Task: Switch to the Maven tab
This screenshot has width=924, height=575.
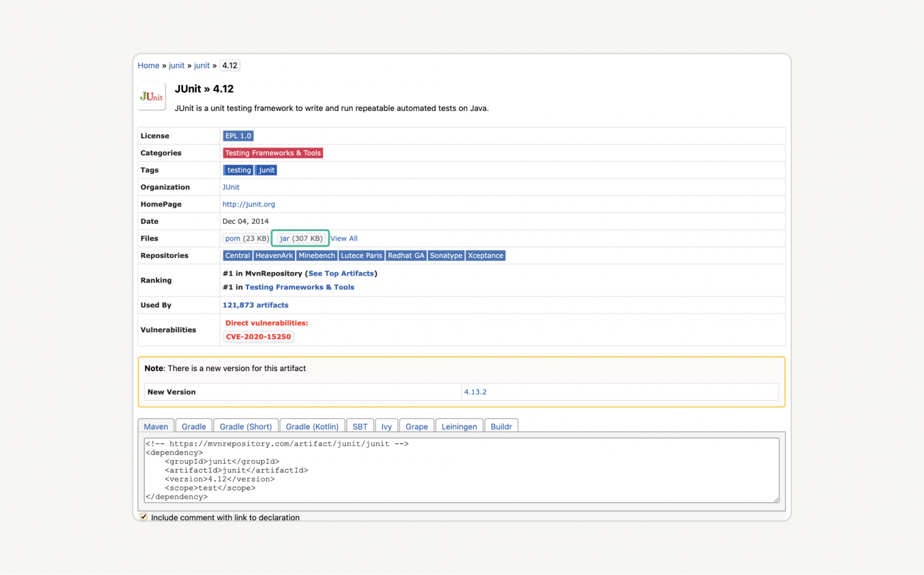Action: [x=156, y=426]
